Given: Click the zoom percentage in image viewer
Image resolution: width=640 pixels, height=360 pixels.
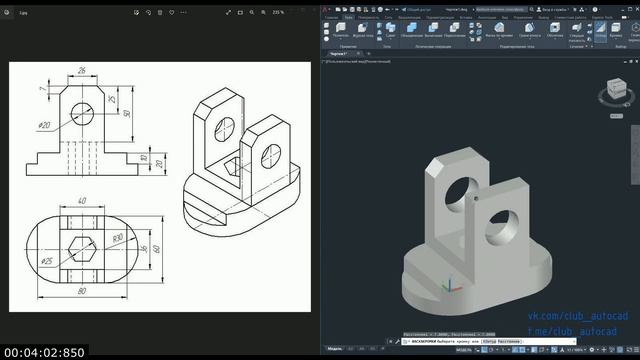Looking at the screenshot, I should tap(278, 13).
